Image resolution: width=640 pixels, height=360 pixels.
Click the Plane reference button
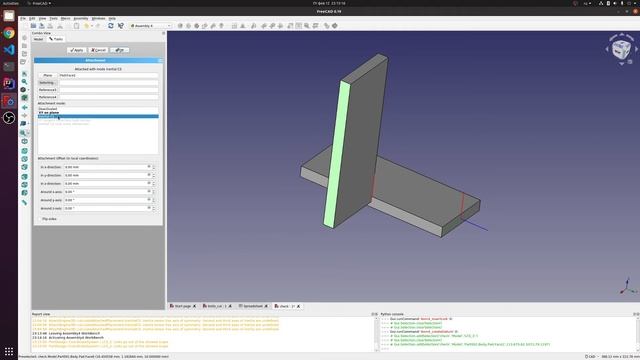coord(48,76)
